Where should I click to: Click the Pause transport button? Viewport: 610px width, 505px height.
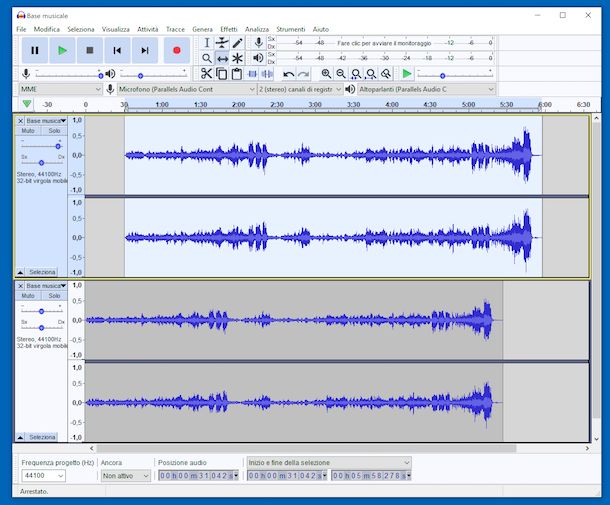click(35, 50)
